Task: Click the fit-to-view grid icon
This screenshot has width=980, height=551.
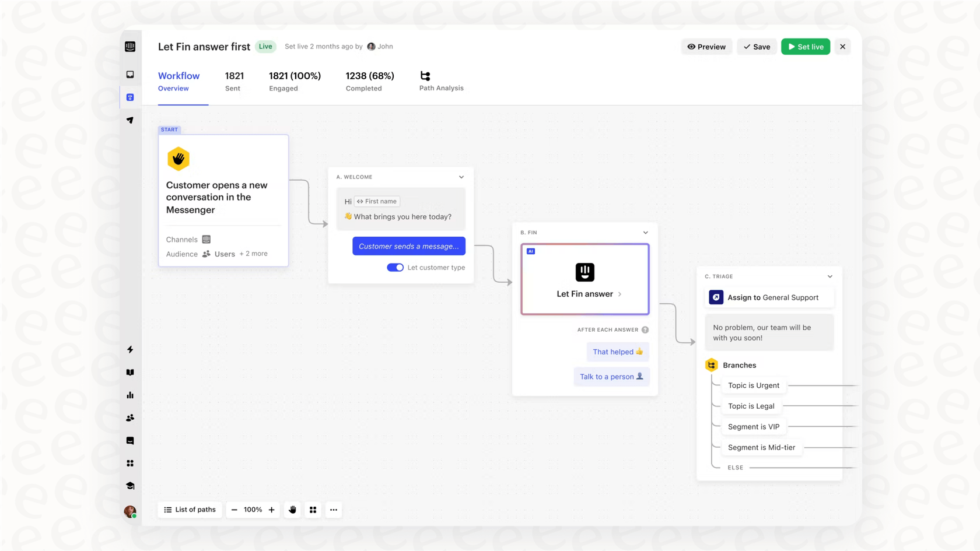Action: (x=313, y=510)
